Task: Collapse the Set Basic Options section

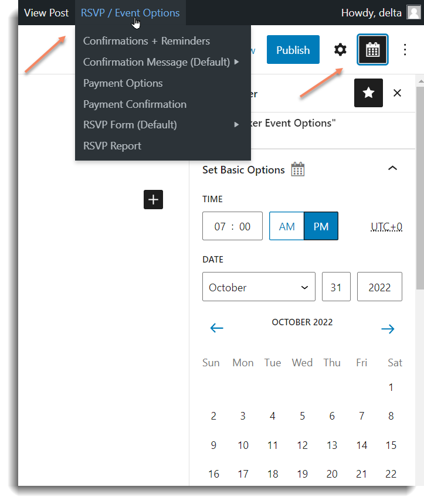Action: point(393,169)
